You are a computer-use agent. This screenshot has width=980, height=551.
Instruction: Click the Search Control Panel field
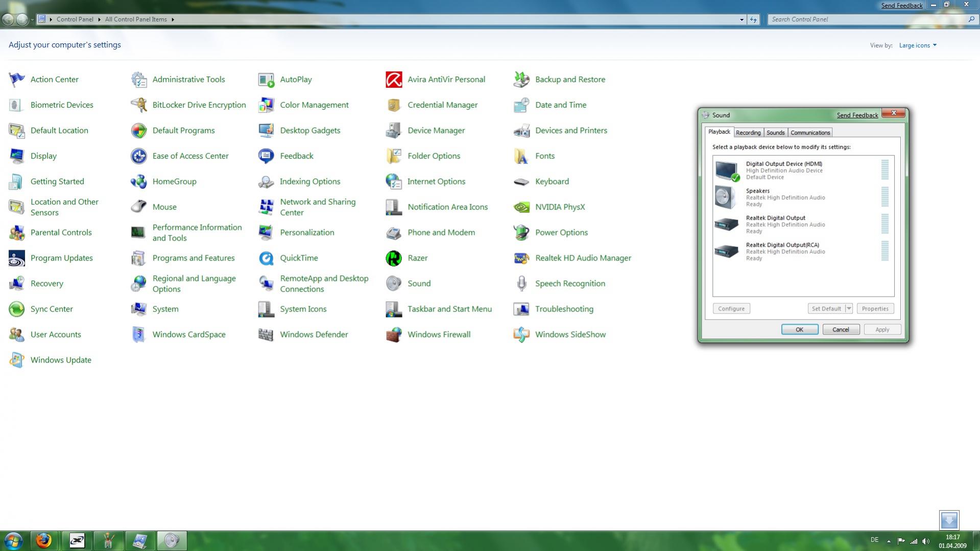(x=867, y=19)
